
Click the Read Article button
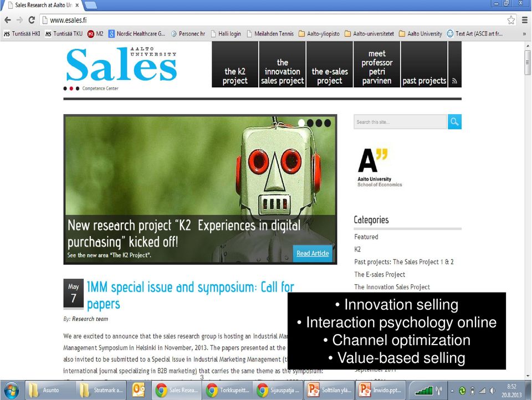(x=313, y=253)
